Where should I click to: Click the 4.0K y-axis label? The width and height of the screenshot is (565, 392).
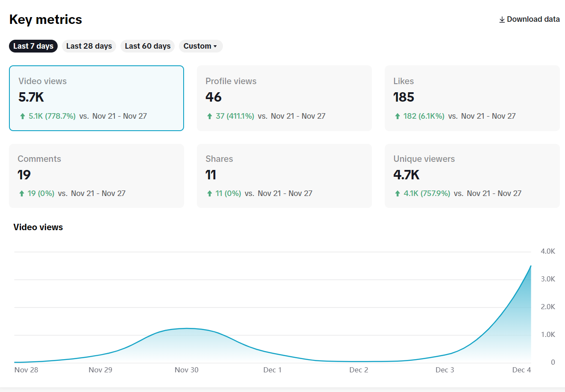(548, 251)
